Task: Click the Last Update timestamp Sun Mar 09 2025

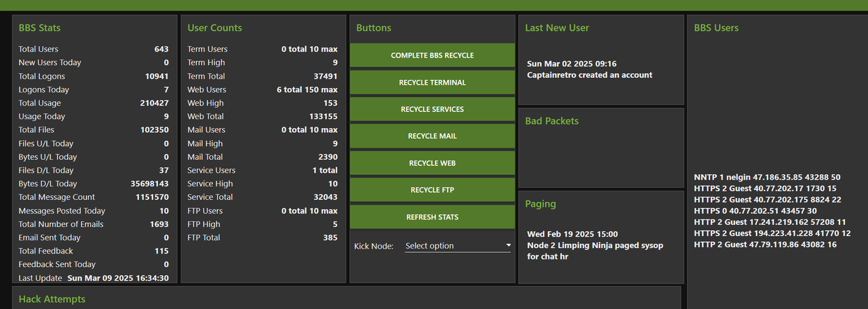Action: (118, 278)
